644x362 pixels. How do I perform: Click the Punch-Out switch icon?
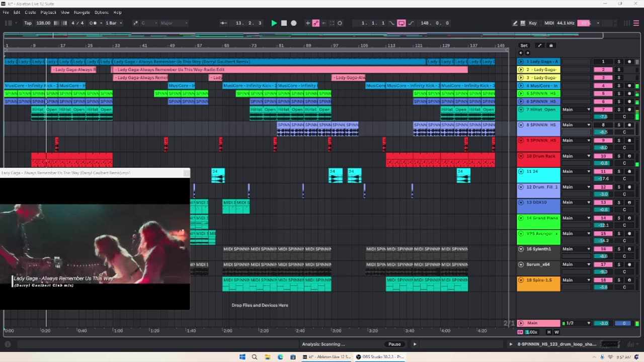411,23
